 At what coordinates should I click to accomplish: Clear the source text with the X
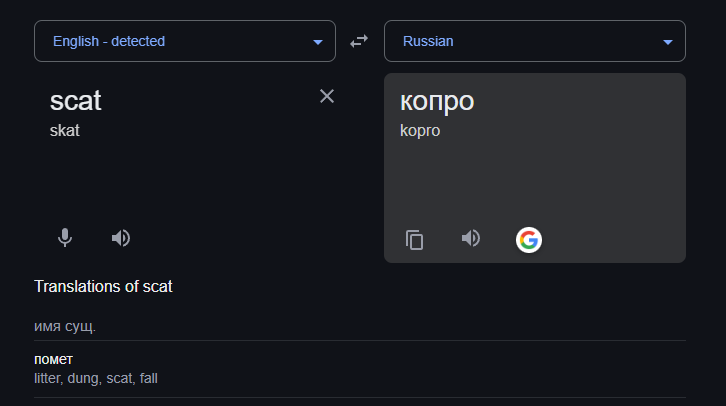click(327, 96)
